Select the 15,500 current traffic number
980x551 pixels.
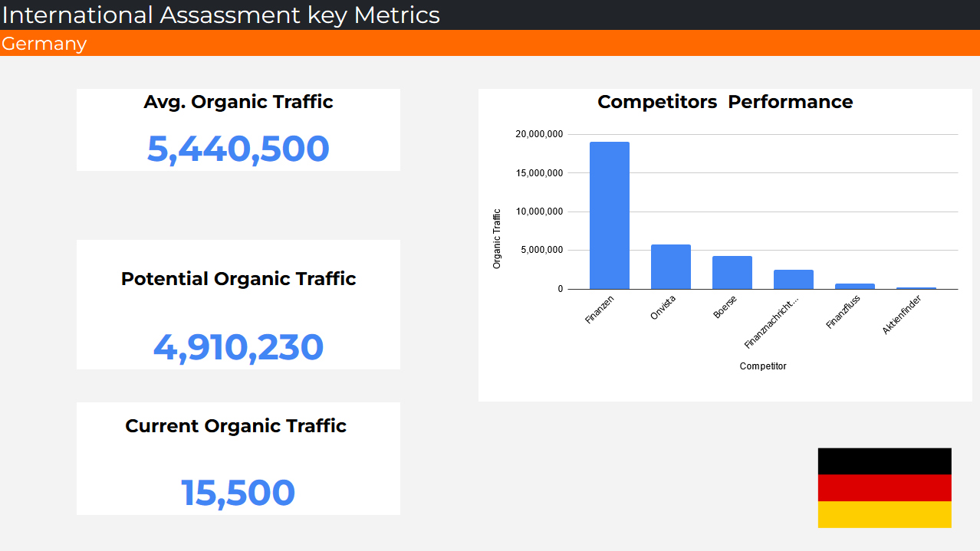pyautogui.click(x=238, y=493)
